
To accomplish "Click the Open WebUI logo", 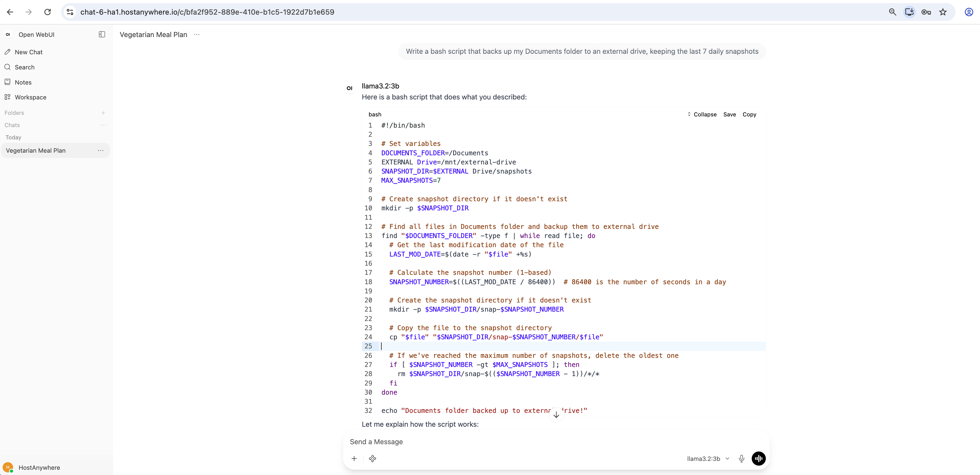I will [x=8, y=34].
